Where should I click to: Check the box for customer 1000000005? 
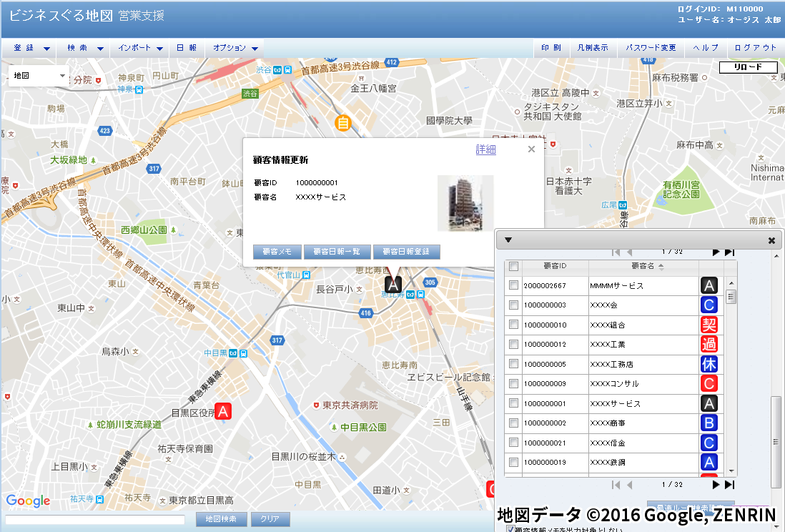pos(513,364)
